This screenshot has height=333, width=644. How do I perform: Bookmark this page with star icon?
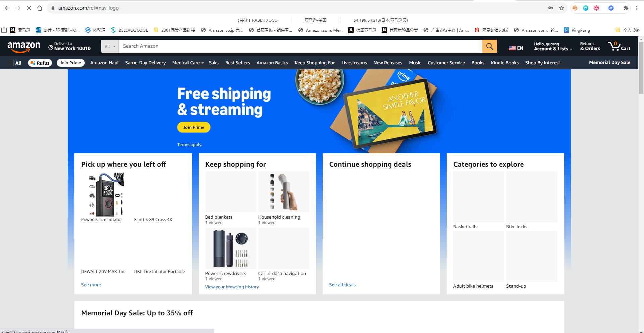point(561,8)
